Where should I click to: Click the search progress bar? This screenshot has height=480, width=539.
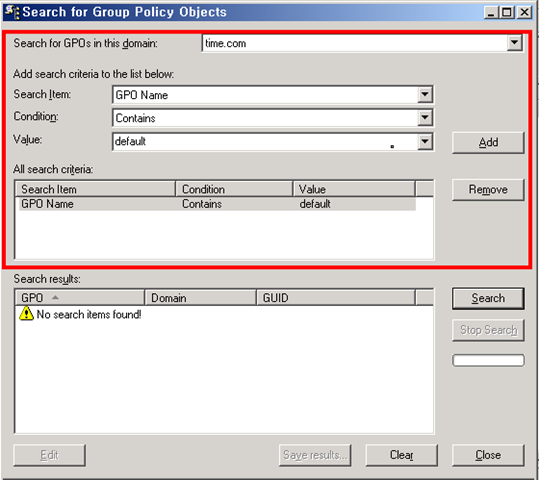(488, 360)
